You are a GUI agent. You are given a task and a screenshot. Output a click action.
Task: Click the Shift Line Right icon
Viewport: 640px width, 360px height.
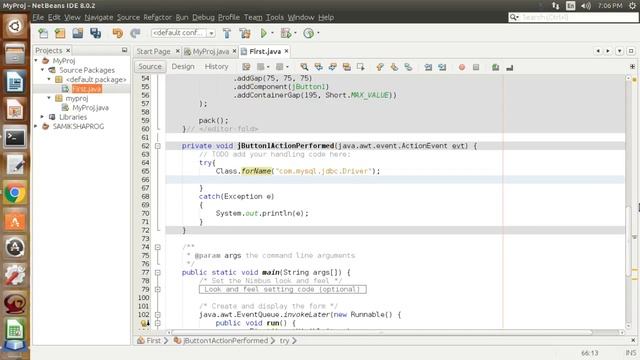coord(442,67)
